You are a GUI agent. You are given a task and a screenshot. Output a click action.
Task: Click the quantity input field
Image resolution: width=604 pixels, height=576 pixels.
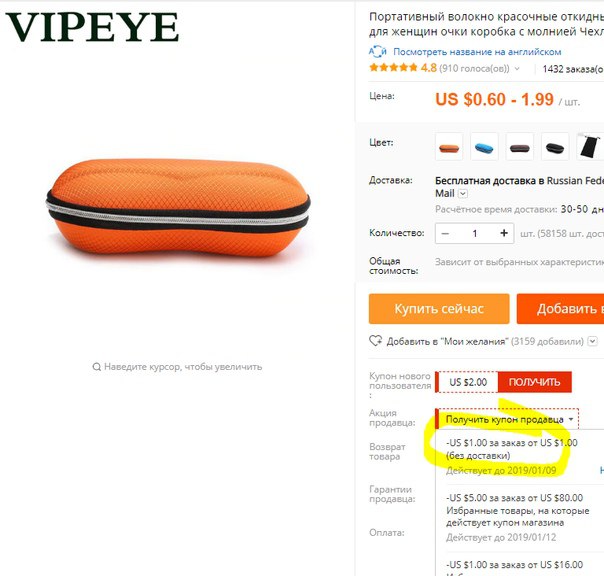tap(475, 233)
